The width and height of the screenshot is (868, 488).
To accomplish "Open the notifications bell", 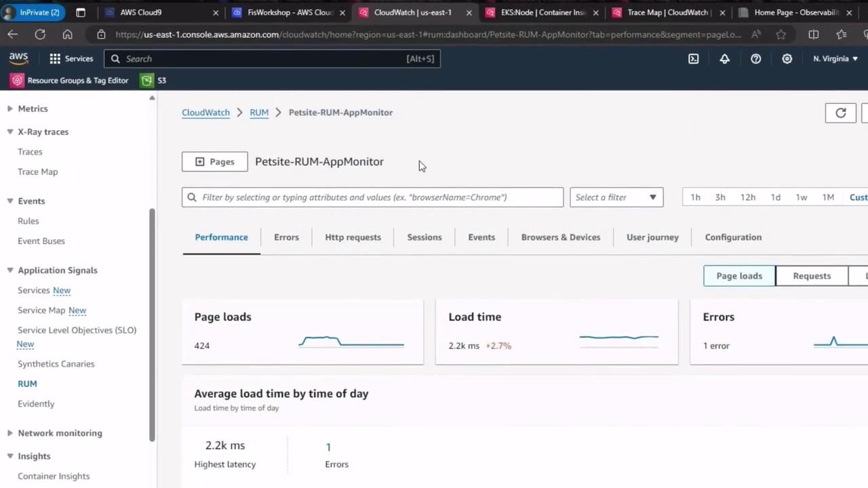I will (724, 59).
